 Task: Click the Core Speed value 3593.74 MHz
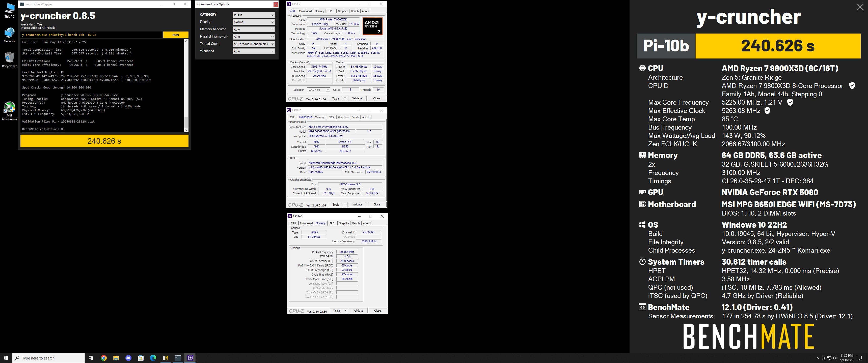pos(319,67)
